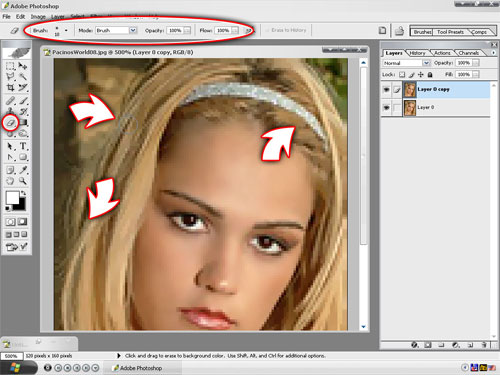
Task: Select the Lasso tool
Action: pos(10,77)
